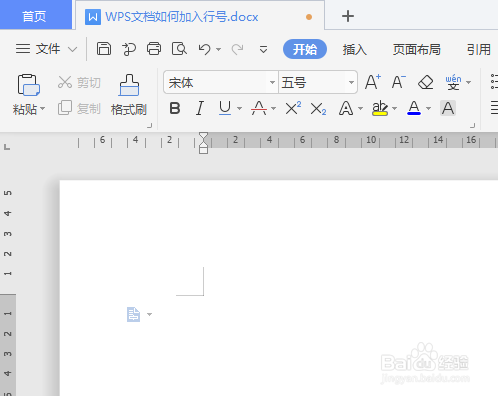Clear formatting with the eraser icon
This screenshot has width=498, height=396.
pyautogui.click(x=425, y=82)
